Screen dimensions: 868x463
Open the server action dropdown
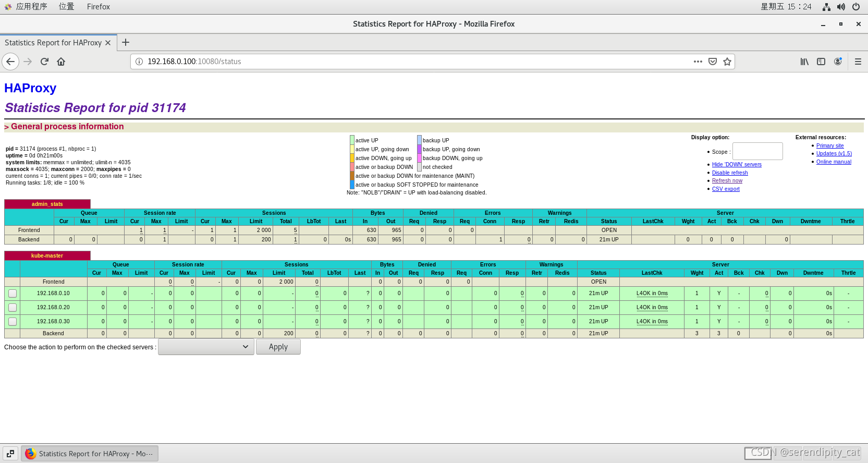(206, 347)
